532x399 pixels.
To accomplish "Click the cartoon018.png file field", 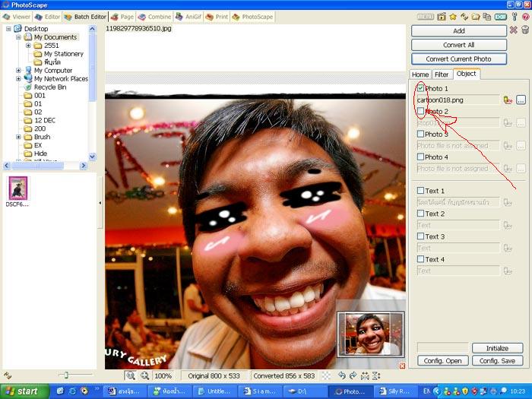I will coord(458,100).
